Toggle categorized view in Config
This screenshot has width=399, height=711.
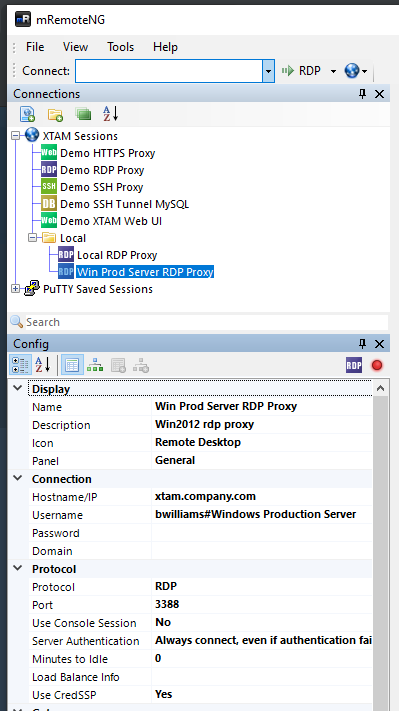coord(19,365)
